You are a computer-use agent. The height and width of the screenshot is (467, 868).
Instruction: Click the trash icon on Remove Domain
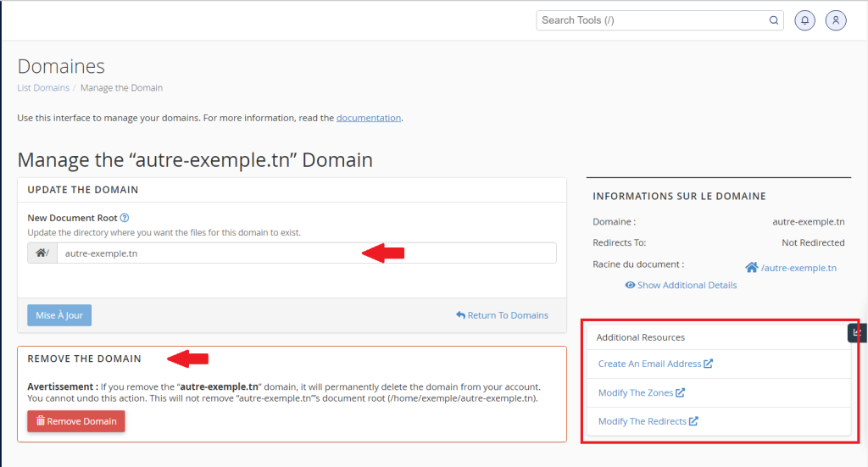point(40,420)
